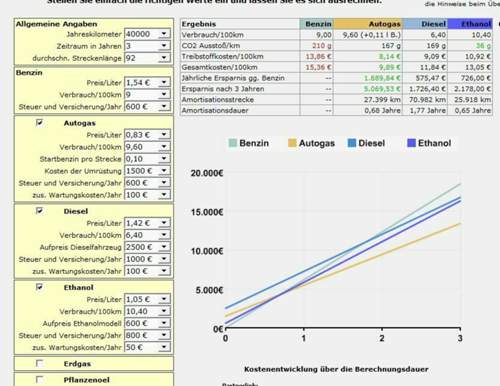Image resolution: width=500 pixels, height=386 pixels.
Task: Open Ethanol Verbrauch/100km dropdown
Action: [164, 311]
